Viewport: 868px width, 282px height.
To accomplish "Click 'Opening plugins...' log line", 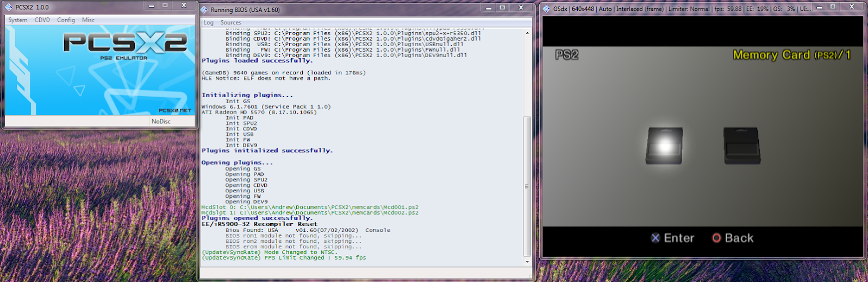I will pyautogui.click(x=238, y=162).
